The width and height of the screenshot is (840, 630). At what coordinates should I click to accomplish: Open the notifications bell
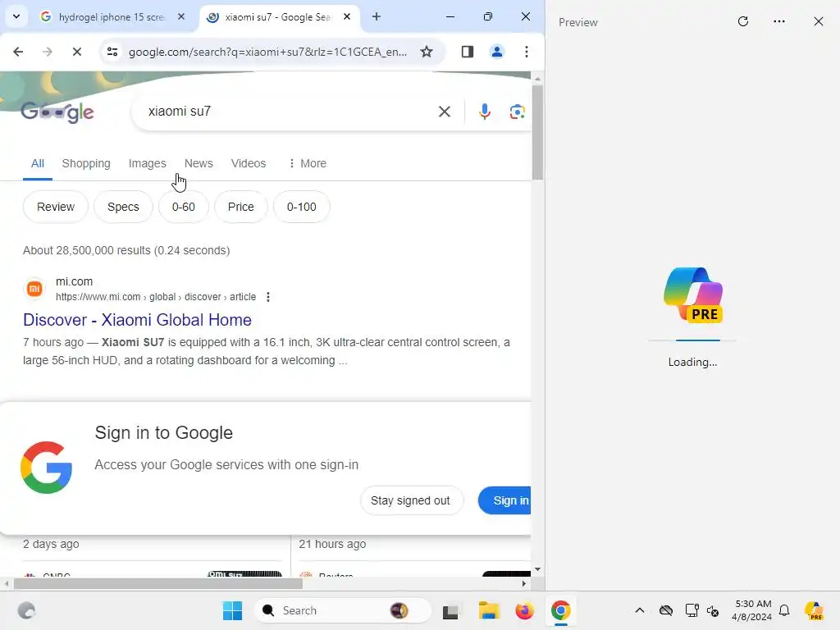point(784,610)
